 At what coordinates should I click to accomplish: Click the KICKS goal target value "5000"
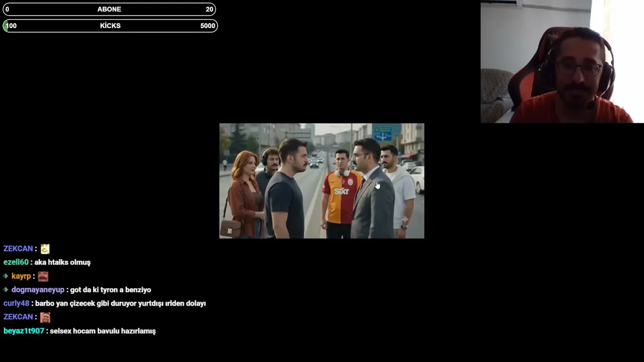pyautogui.click(x=207, y=26)
